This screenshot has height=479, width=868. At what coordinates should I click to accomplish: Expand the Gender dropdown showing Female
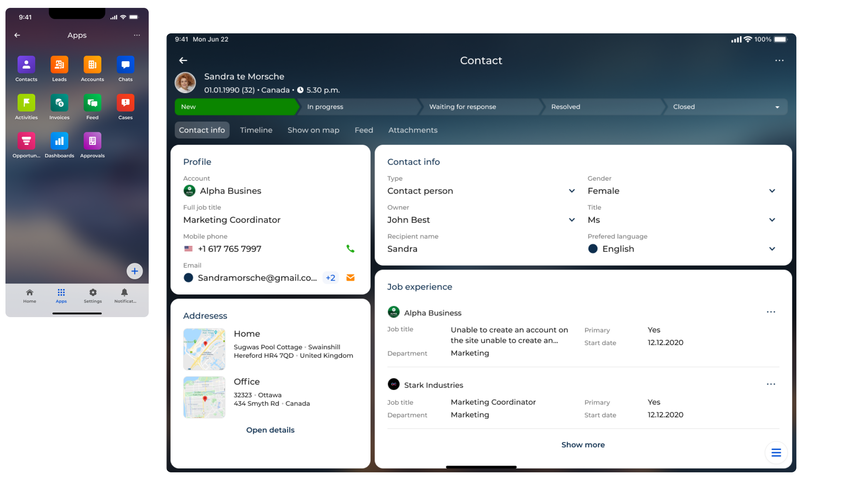771,191
